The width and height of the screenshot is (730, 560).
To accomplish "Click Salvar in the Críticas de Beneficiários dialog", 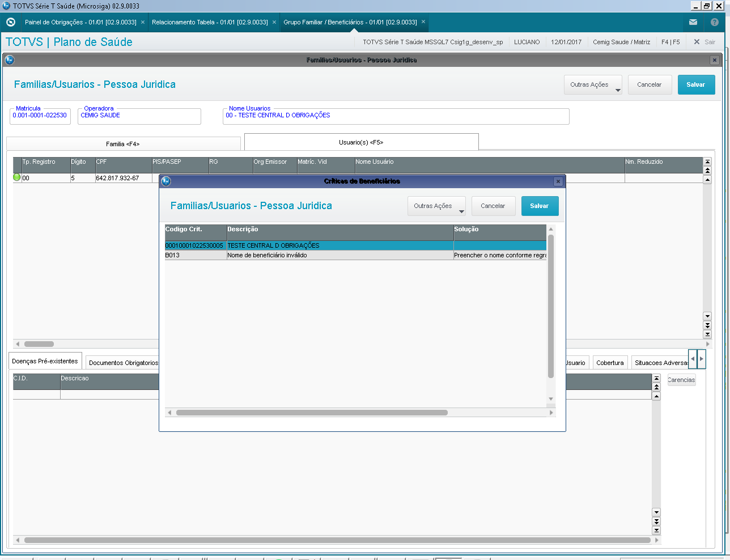I will point(540,206).
